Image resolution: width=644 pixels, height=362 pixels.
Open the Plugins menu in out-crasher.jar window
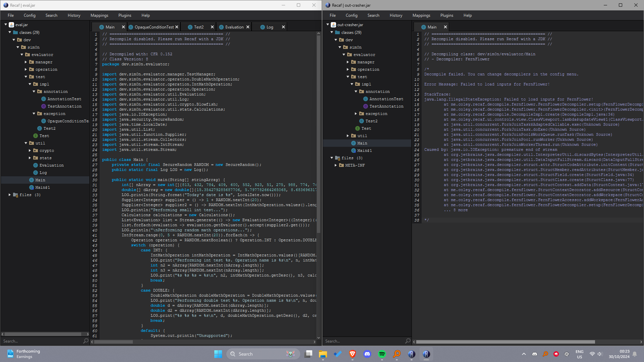pyautogui.click(x=446, y=15)
